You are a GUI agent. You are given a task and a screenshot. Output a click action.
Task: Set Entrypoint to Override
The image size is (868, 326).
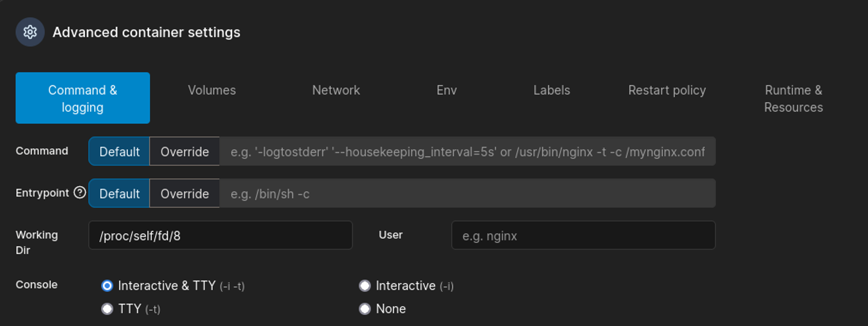tap(184, 193)
